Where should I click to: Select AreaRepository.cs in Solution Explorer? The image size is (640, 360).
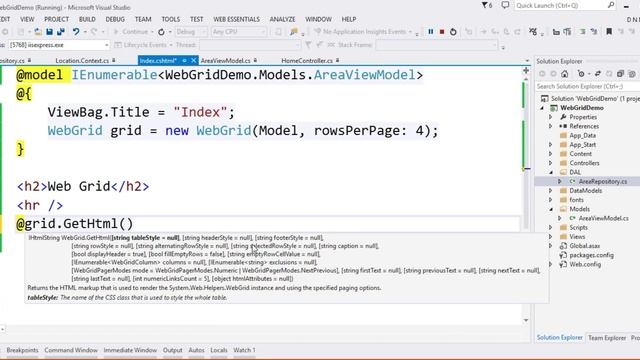pos(603,181)
